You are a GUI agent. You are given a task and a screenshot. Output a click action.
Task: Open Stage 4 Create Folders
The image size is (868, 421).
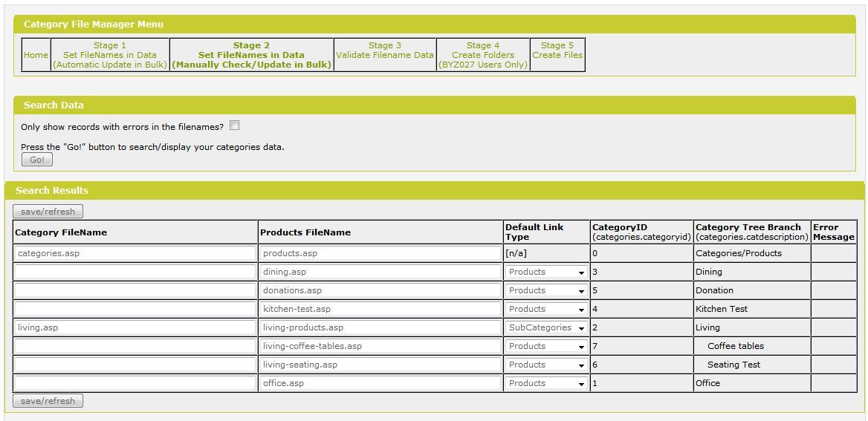coord(483,55)
